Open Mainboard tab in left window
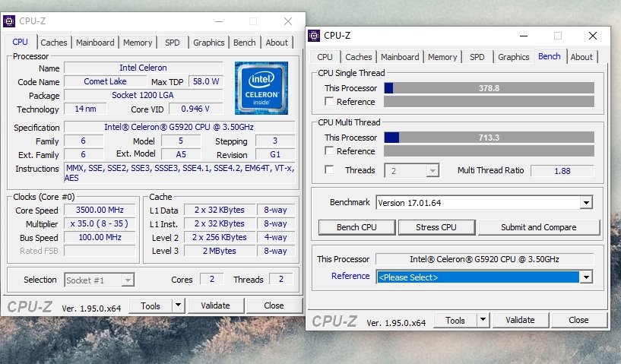This screenshot has height=364, width=621. [x=95, y=43]
